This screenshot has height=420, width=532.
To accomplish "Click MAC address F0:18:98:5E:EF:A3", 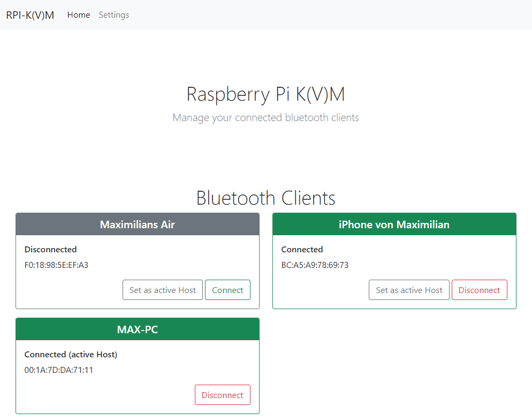I will 56,265.
